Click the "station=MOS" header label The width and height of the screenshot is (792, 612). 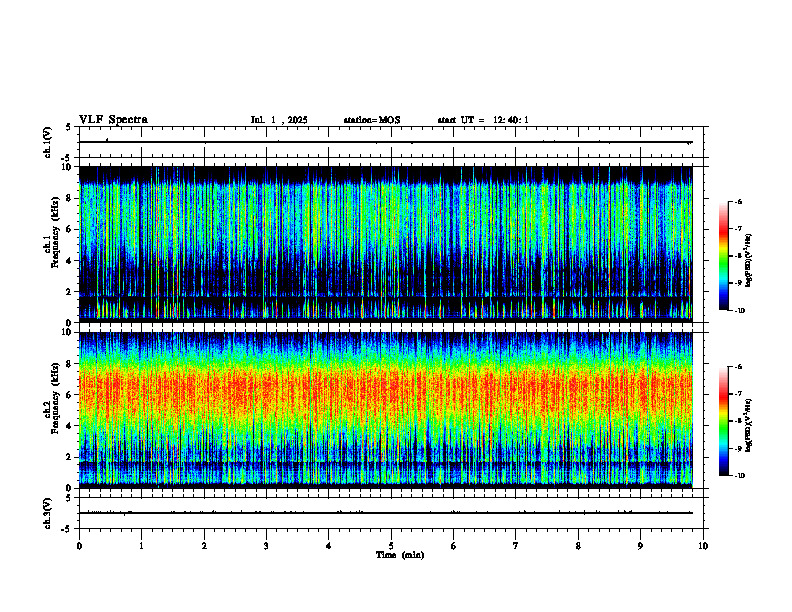click(372, 120)
